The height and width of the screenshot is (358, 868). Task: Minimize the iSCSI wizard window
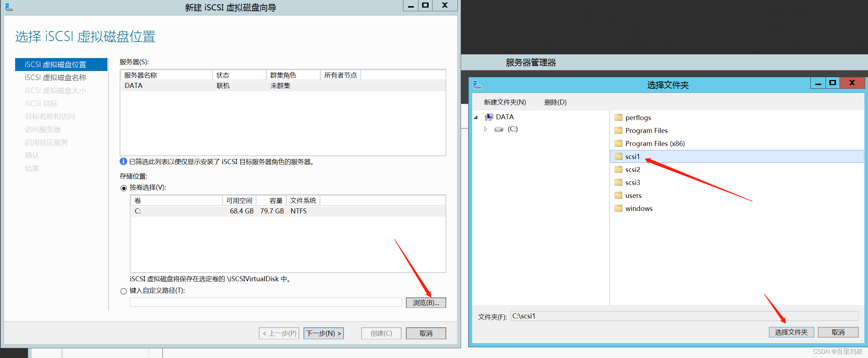(411, 5)
